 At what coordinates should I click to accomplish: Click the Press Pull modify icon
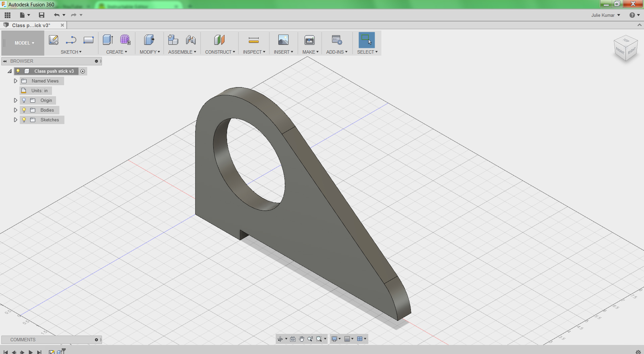(x=149, y=40)
